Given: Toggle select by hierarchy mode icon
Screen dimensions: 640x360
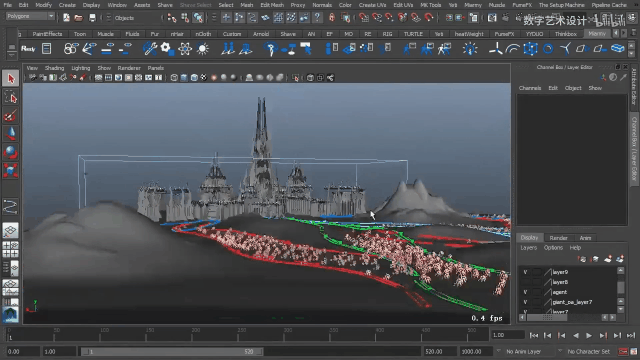Looking at the screenshot, I should pyautogui.click(x=172, y=18).
